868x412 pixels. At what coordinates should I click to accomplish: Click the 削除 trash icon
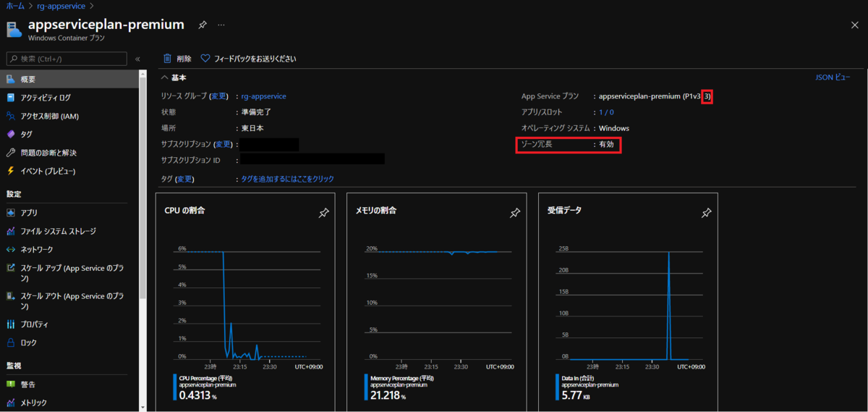coord(168,59)
